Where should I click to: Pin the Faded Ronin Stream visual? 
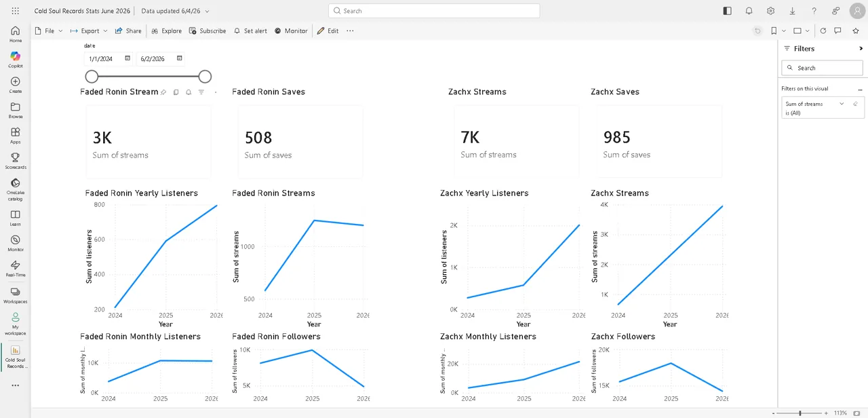(x=163, y=92)
